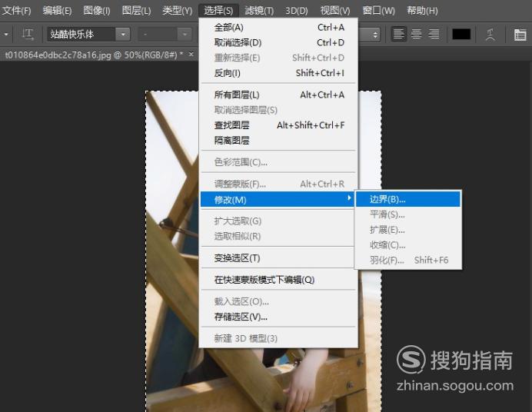The height and width of the screenshot is (412, 532).
Task: Switch to t010864e0dbc2c78a16.jpg document tab
Action: pyautogui.click(x=94, y=55)
